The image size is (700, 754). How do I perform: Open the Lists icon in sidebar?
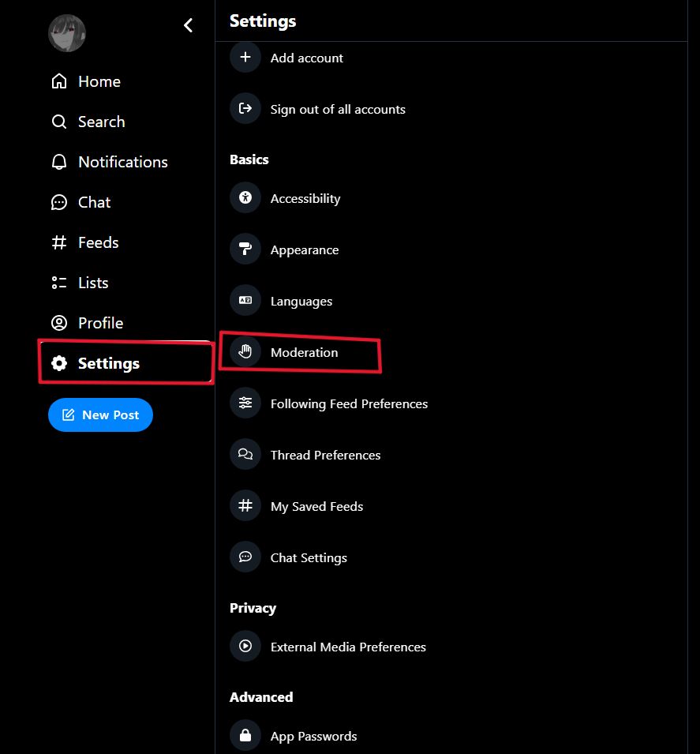coord(58,283)
